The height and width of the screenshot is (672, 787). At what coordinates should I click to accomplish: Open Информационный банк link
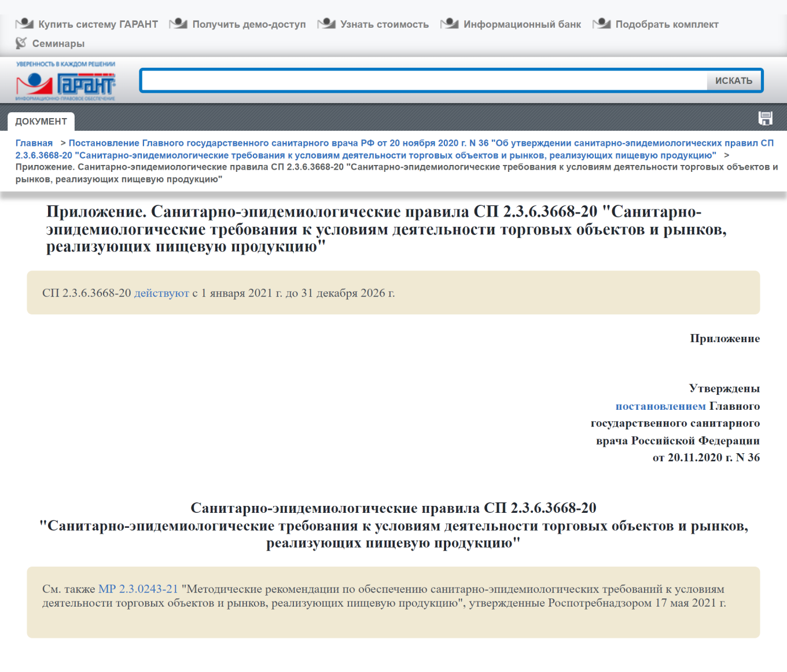[522, 24]
